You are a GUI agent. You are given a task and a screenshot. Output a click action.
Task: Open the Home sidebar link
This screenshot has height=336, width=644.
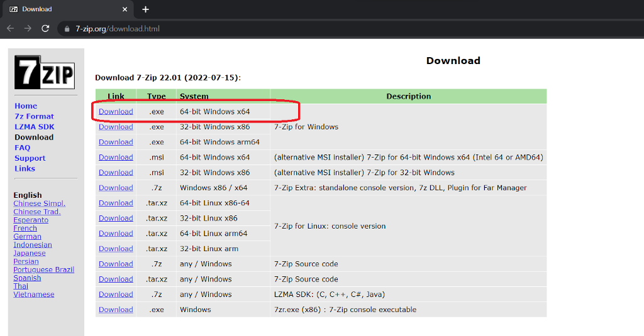pos(26,106)
